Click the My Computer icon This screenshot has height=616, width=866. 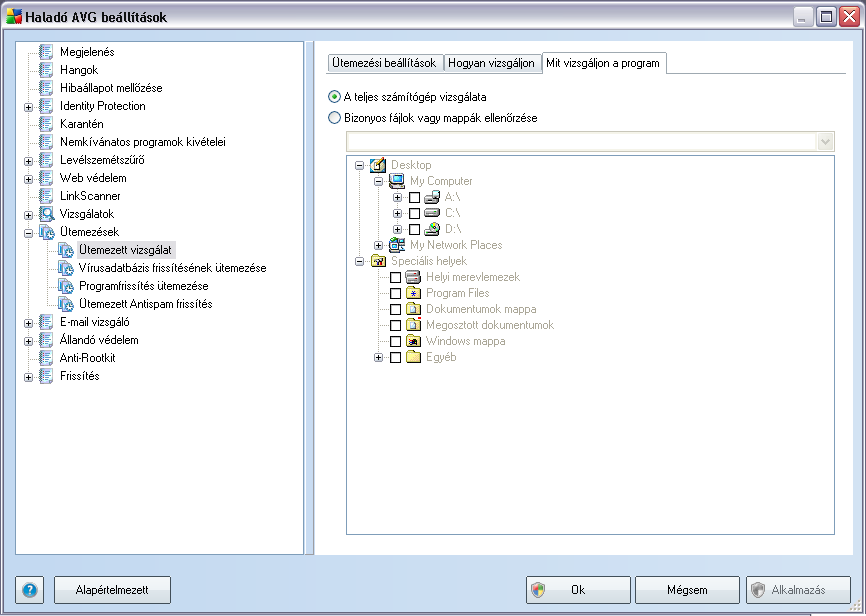pos(397,181)
